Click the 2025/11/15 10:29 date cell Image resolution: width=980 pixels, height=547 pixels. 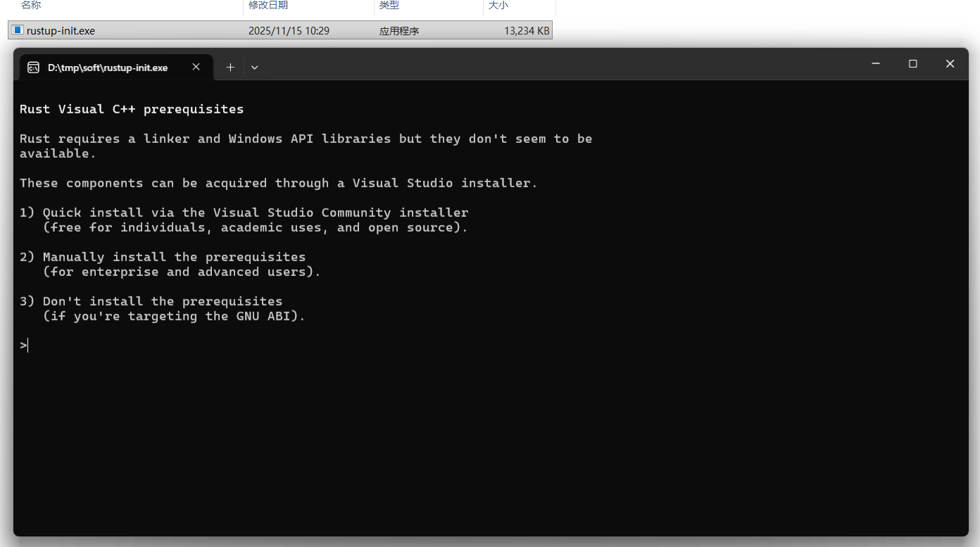[289, 31]
